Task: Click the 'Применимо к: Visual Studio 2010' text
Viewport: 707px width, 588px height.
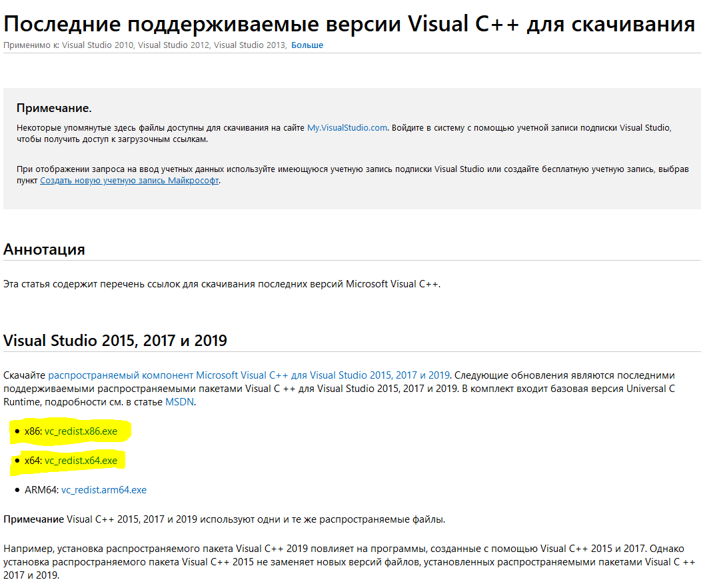Action: tap(69, 45)
